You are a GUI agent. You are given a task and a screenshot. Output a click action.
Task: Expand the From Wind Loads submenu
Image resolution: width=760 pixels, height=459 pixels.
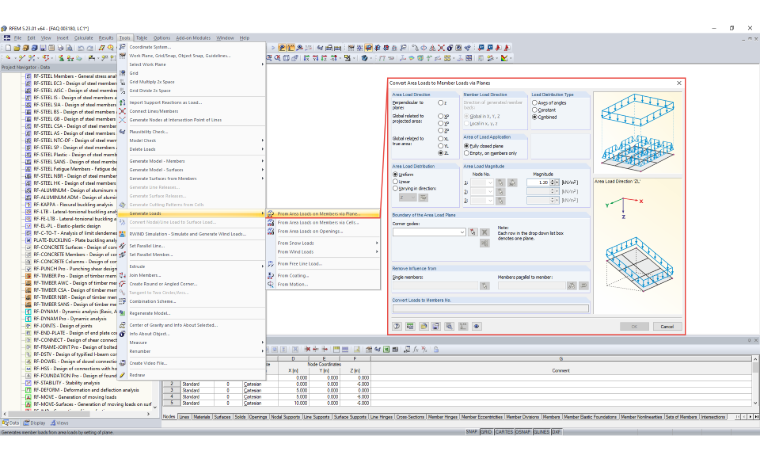[x=377, y=252]
